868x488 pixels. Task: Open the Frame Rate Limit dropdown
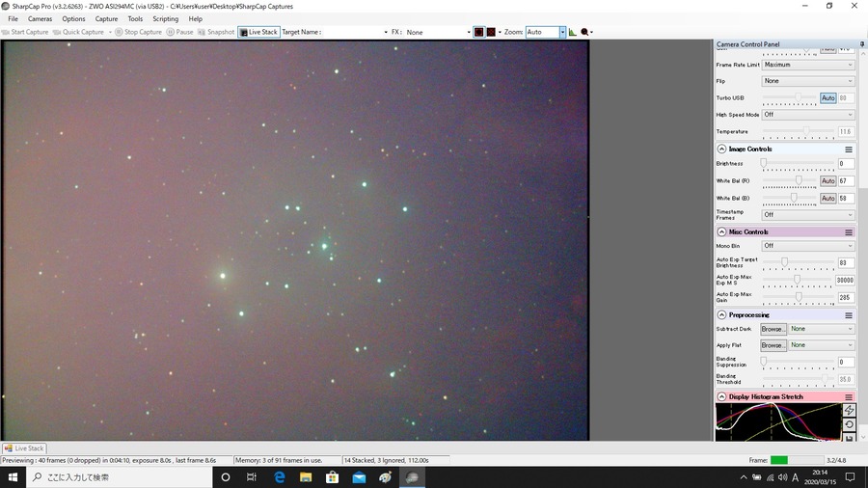pyautogui.click(x=808, y=65)
